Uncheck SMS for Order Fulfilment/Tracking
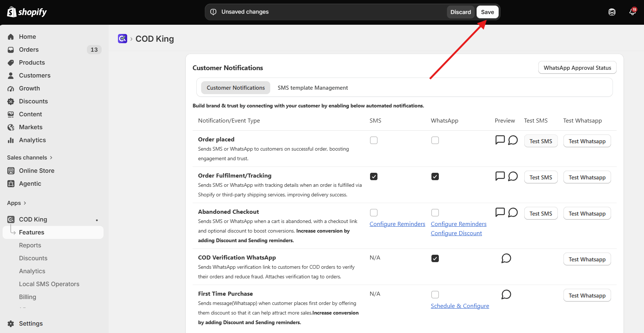 pos(374,176)
